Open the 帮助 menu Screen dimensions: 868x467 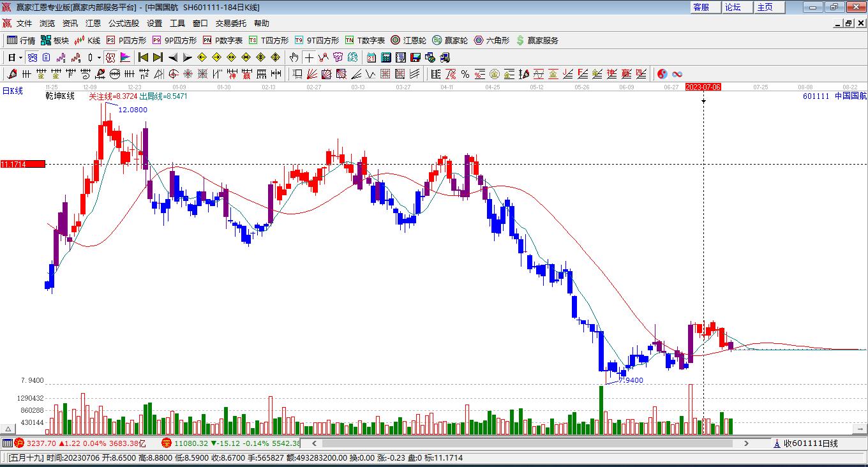(262, 24)
